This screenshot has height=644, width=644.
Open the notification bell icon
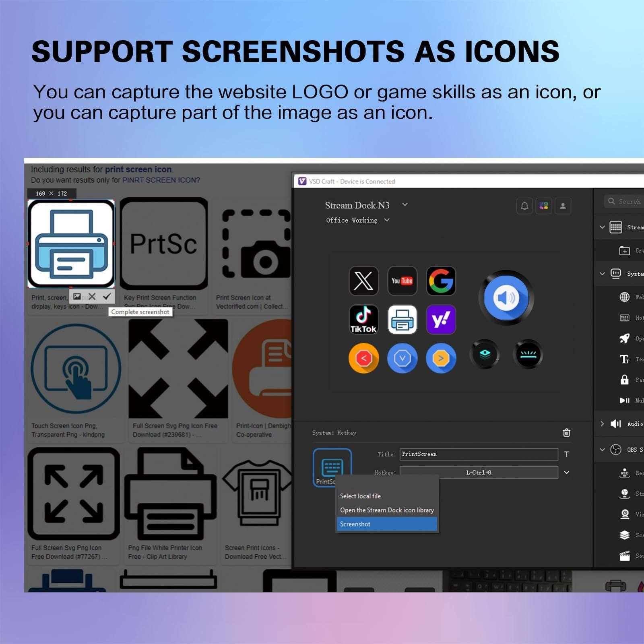coord(524,206)
